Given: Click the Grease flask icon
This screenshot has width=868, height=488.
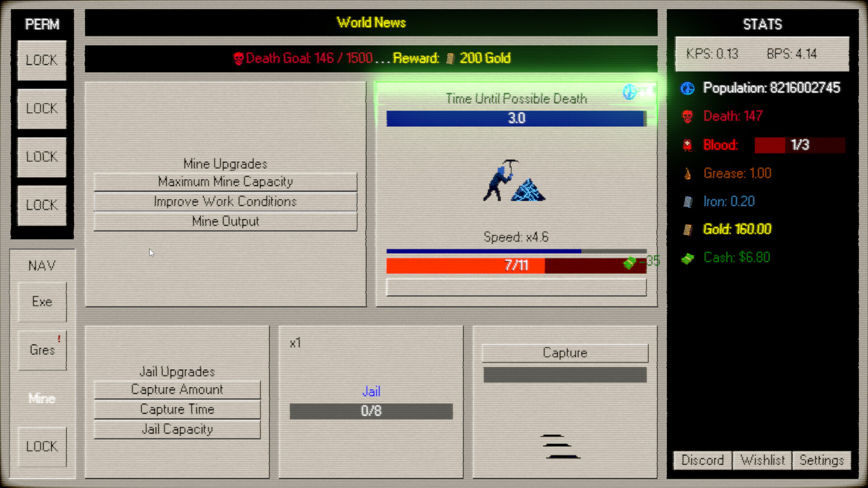Looking at the screenshot, I should point(688,174).
